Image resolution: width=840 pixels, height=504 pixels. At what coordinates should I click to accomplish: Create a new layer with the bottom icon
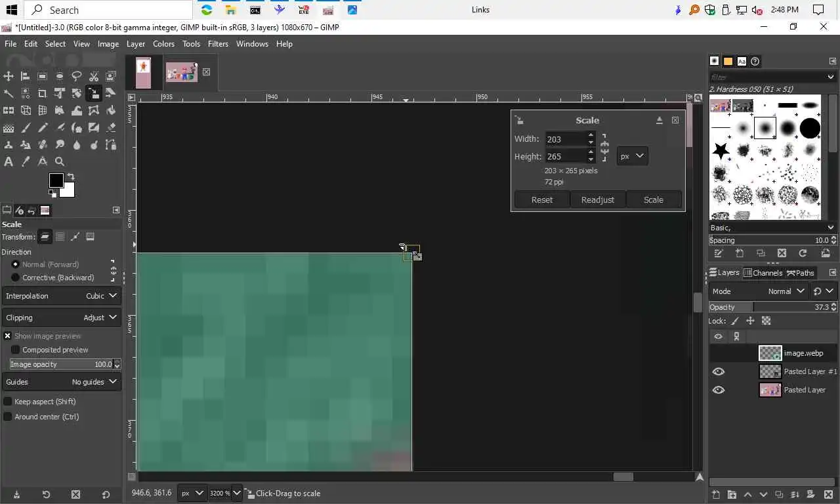click(x=716, y=494)
